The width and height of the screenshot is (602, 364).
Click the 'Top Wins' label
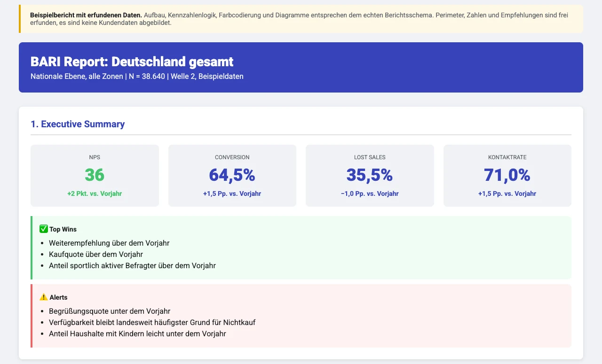coord(63,229)
